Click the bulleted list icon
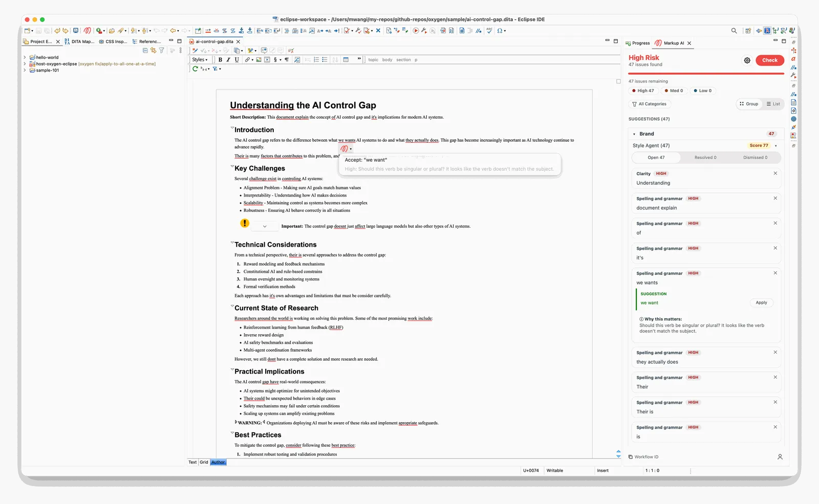 tap(325, 60)
